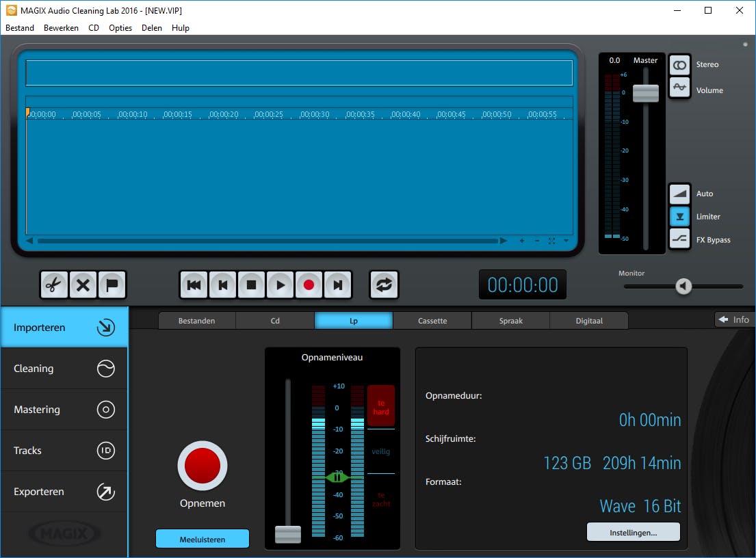
Task: Skip to the next marker
Action: 338,285
